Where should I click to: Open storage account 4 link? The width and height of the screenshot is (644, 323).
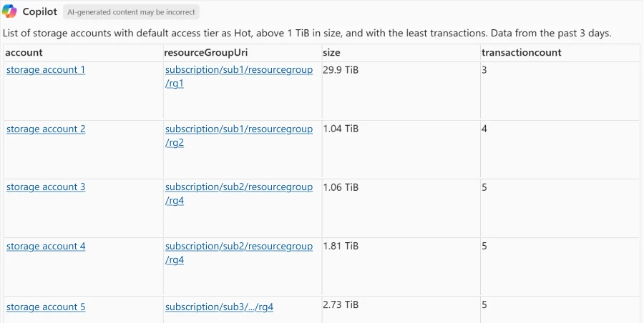pyautogui.click(x=46, y=247)
